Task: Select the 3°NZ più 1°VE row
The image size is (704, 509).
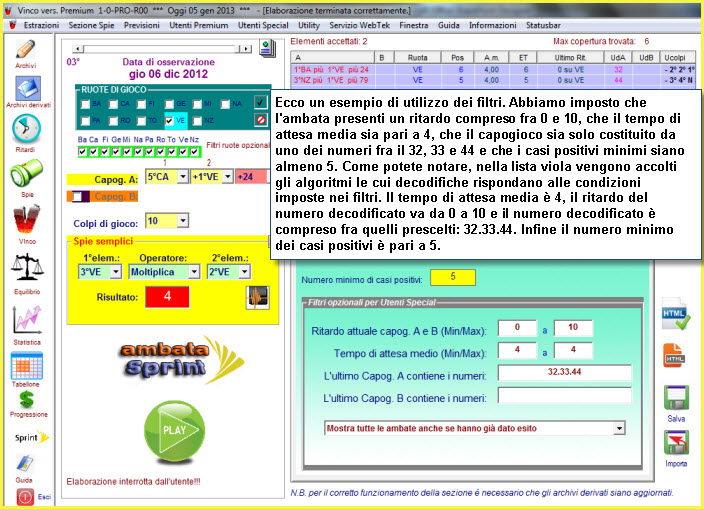Action: [493, 80]
